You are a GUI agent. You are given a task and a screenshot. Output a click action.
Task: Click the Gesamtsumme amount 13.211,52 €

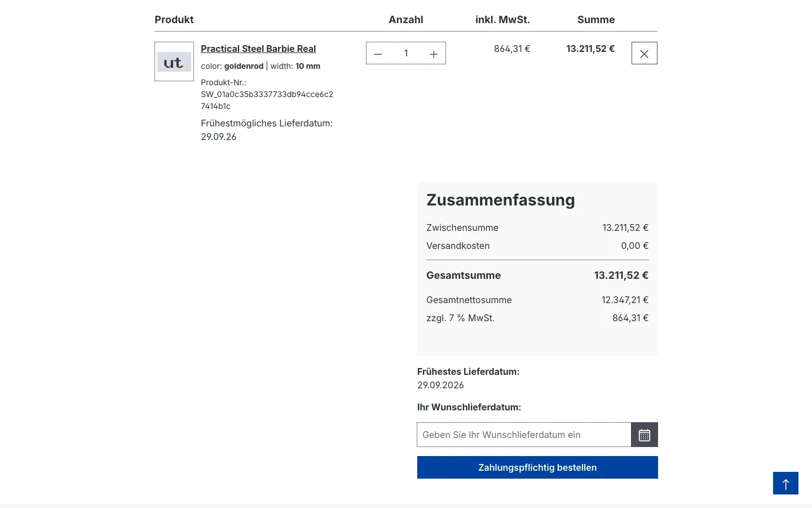pyautogui.click(x=621, y=275)
